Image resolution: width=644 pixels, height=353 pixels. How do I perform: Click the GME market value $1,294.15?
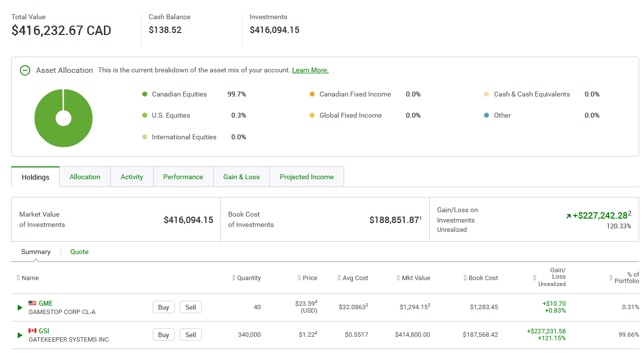click(414, 307)
